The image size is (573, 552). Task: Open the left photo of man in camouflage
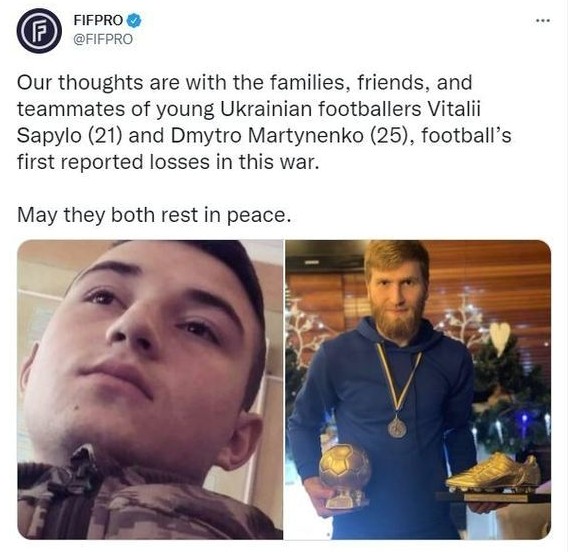click(150, 389)
